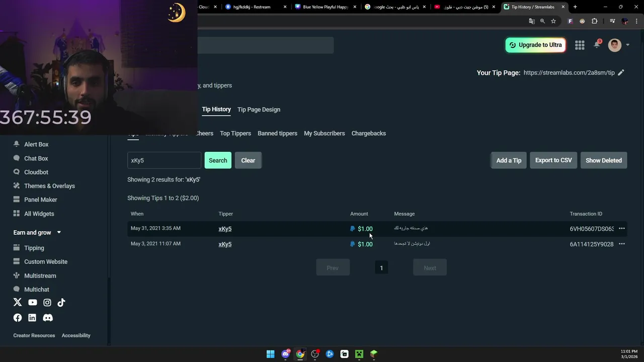Open the Chrome extensions puzzle icon
Image resolution: width=644 pixels, height=362 pixels.
[595, 21]
